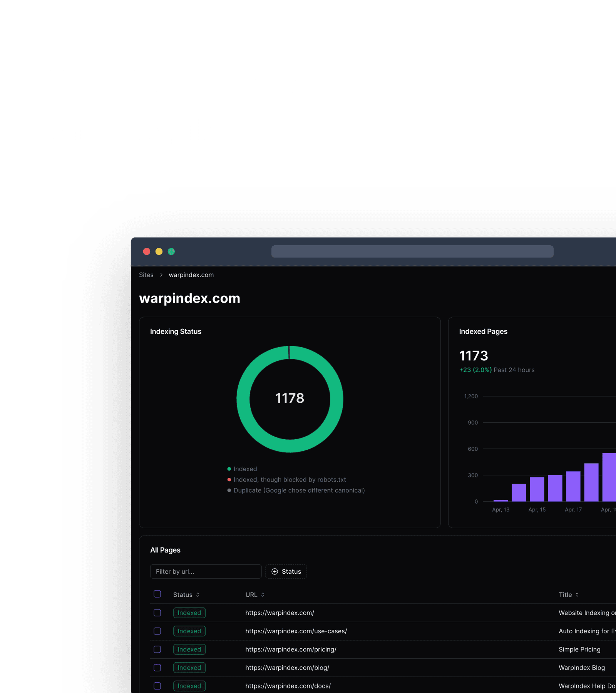This screenshot has height=693, width=616.
Task: Click the Simple Pricing title cell
Action: (579, 649)
